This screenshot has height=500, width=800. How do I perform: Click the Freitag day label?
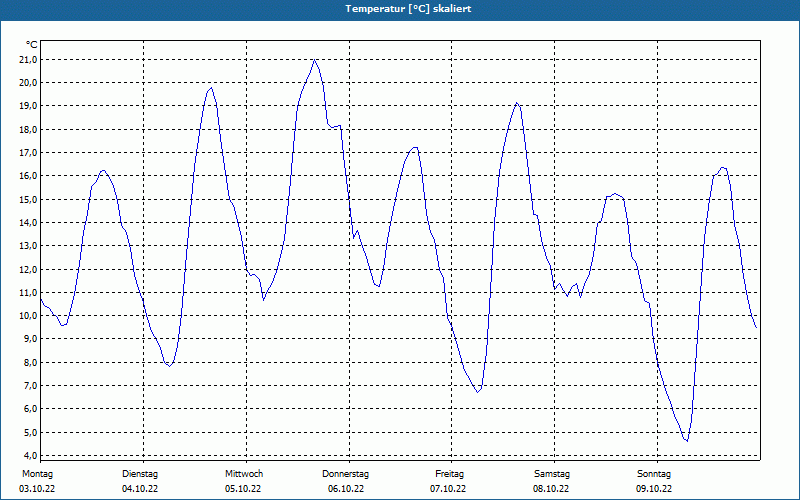pos(449,474)
